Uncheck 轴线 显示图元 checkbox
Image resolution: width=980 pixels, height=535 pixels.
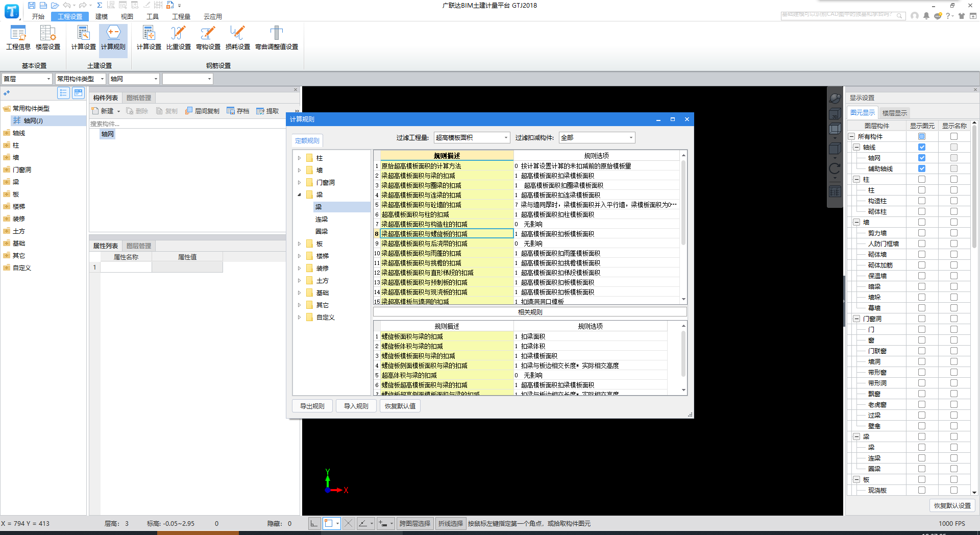922,147
